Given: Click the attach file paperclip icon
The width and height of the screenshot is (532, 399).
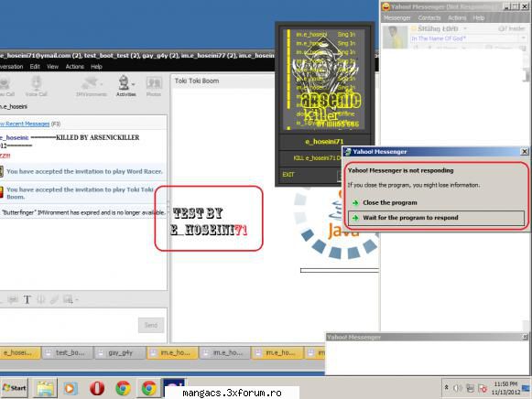Looking at the screenshot, I should click(x=54, y=299).
